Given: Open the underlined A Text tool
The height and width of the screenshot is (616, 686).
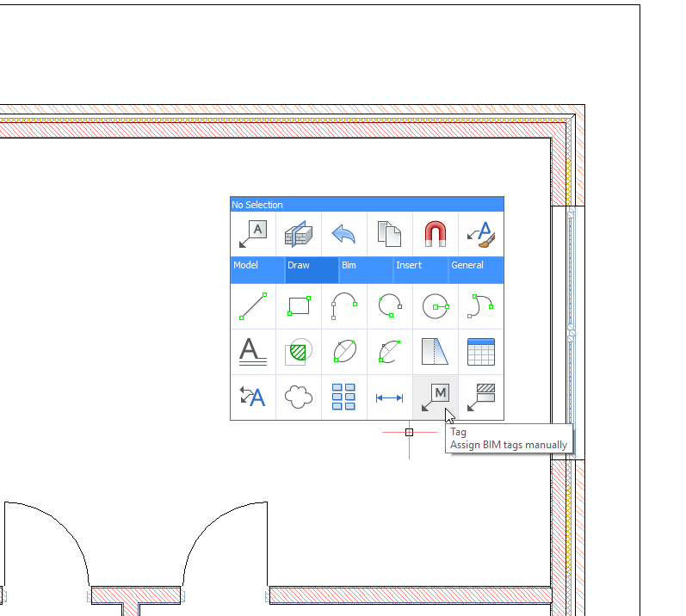Looking at the screenshot, I should 253,352.
